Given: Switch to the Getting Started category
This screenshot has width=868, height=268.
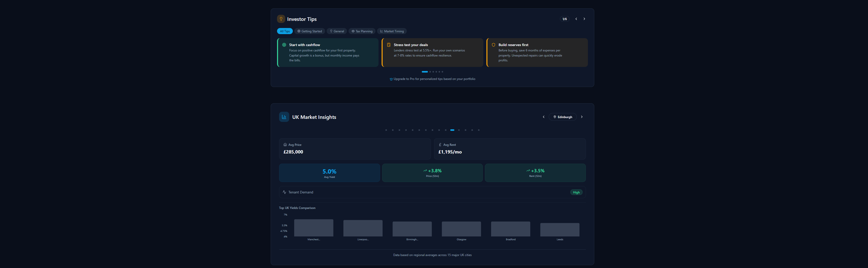Looking at the screenshot, I should (x=309, y=31).
